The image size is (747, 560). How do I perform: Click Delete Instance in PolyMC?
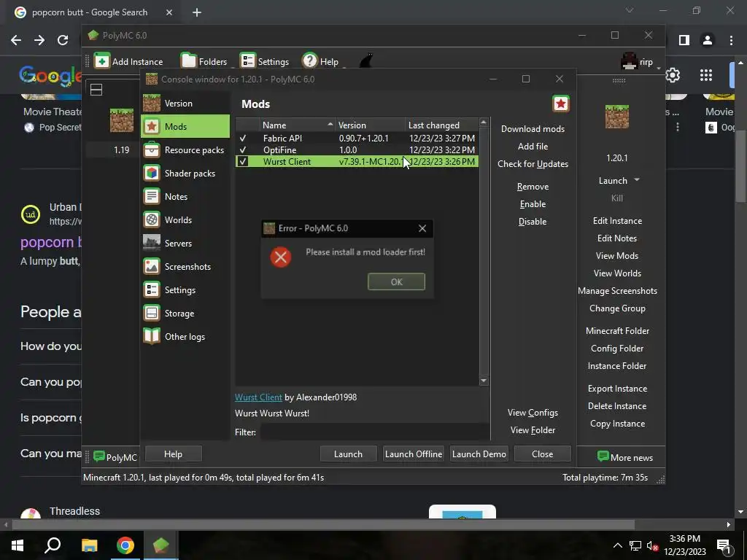point(617,406)
